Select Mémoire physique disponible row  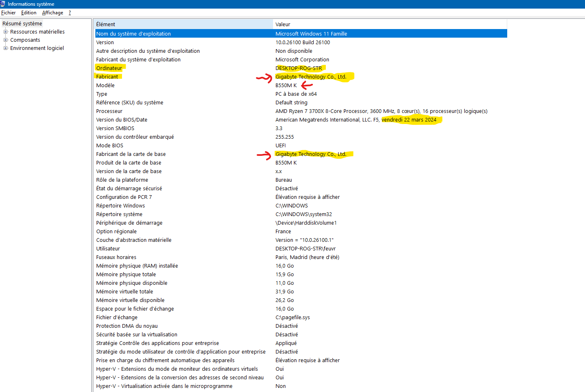(132, 283)
